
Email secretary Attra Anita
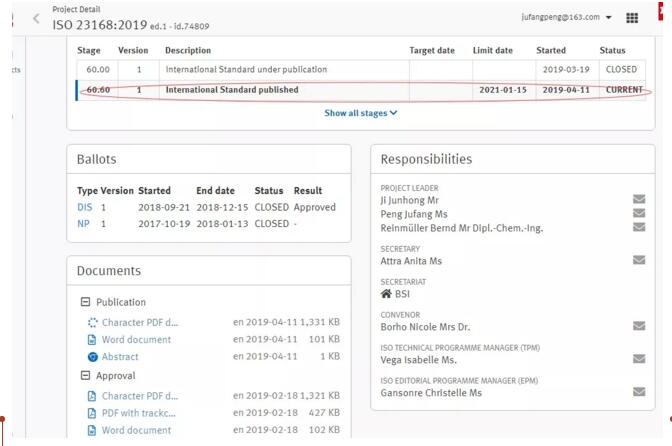point(639,261)
